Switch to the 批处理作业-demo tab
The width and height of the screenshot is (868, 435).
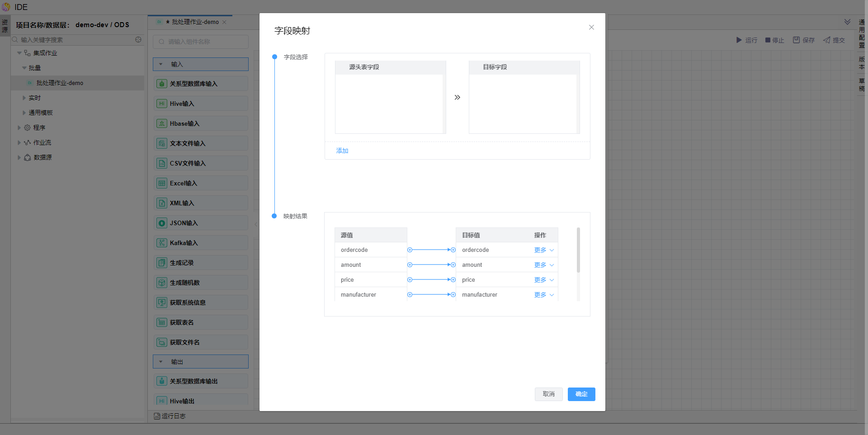point(195,22)
